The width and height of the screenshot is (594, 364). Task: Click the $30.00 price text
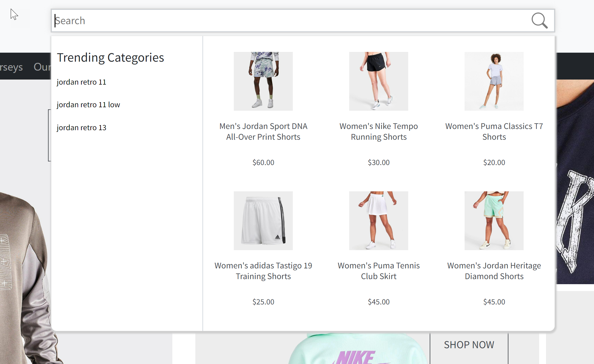coord(379,162)
